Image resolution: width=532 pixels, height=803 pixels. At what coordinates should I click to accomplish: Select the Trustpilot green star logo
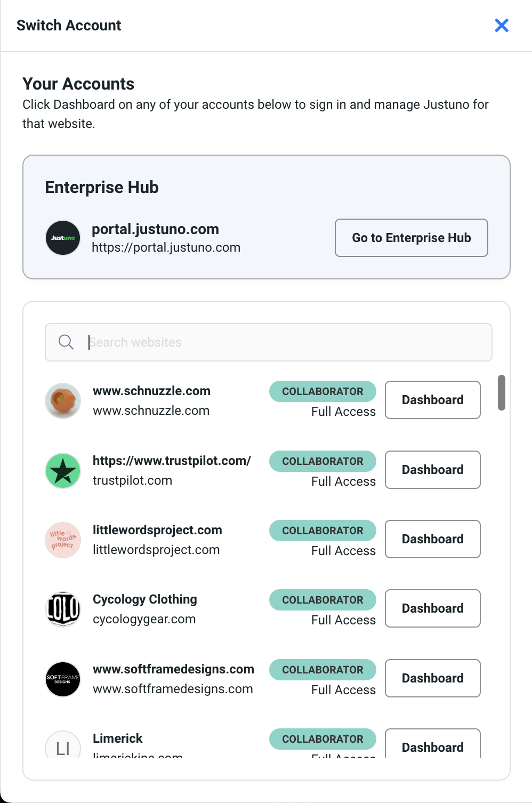[x=63, y=471]
